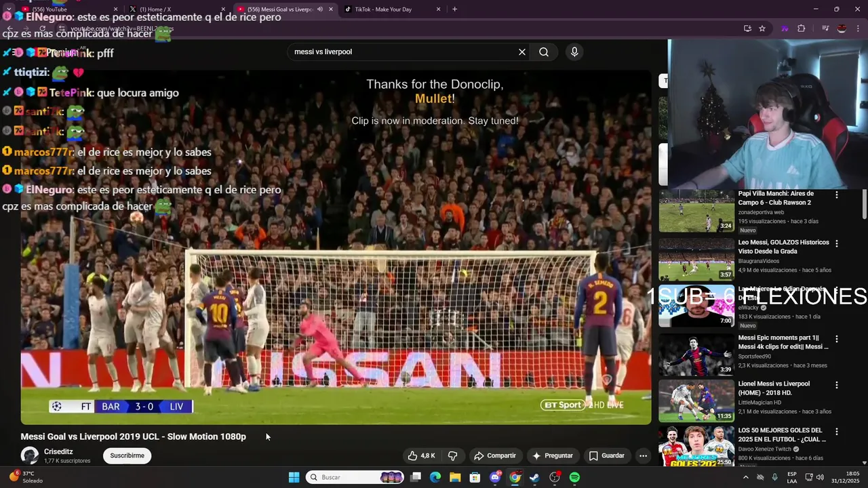868x488 pixels.
Task: Open 'Papi Villa Manchi' video thumbnail
Action: [x=696, y=211]
